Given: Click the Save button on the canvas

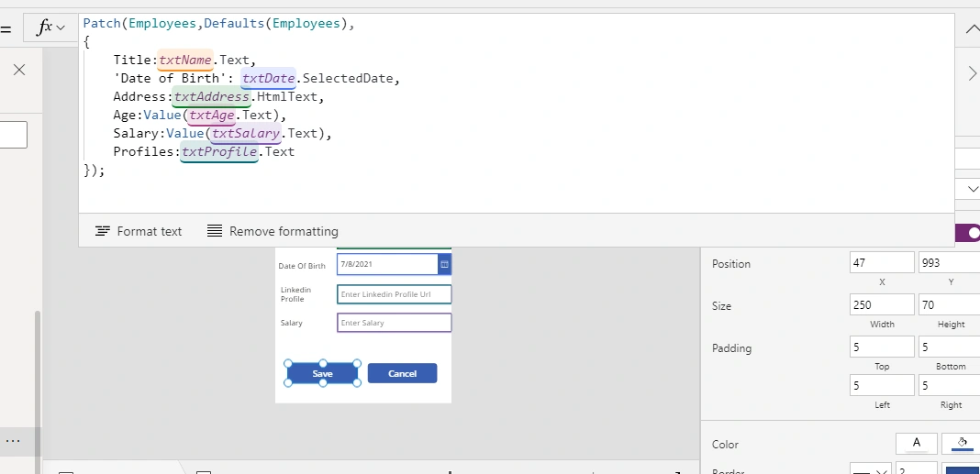Looking at the screenshot, I should pos(322,373).
